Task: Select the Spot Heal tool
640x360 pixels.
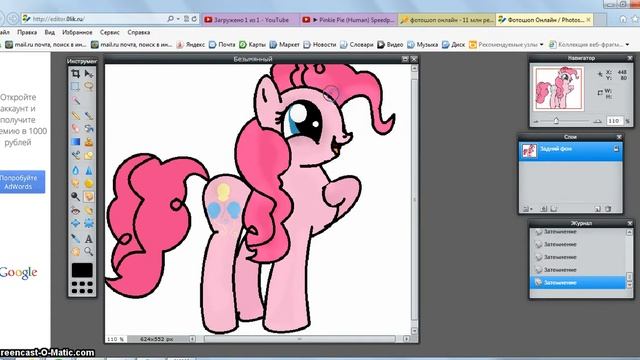Action: pyautogui.click(x=89, y=211)
